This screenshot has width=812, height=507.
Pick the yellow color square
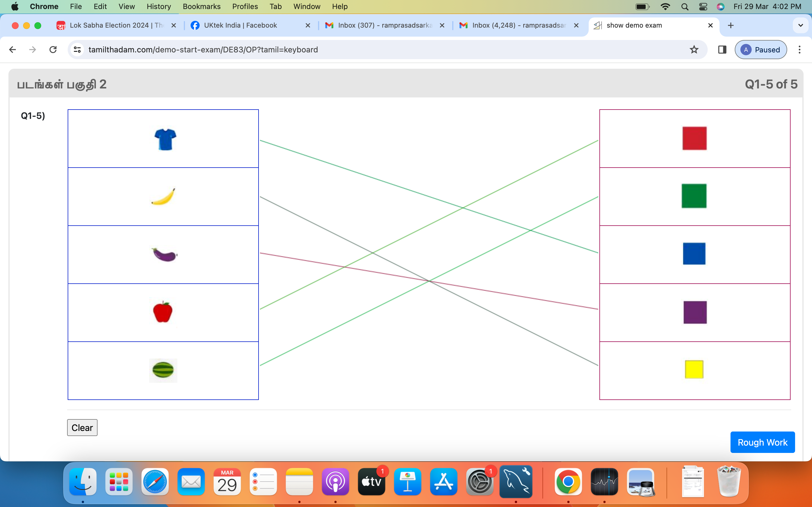[x=694, y=370]
